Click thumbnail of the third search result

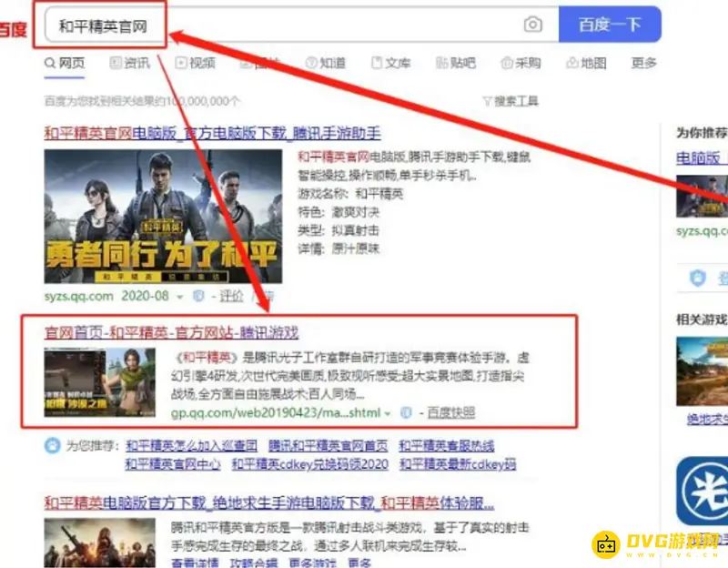pos(100,543)
